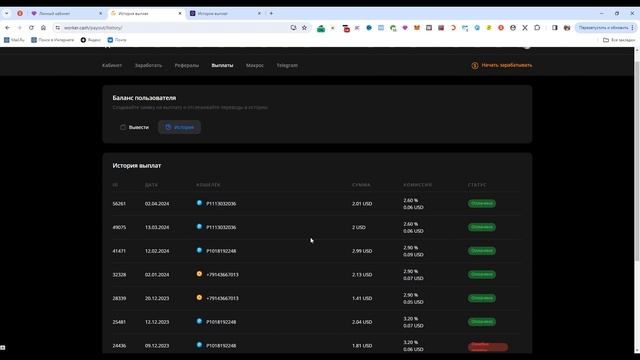Click Payeer wallet icon in row 25481

point(199,321)
